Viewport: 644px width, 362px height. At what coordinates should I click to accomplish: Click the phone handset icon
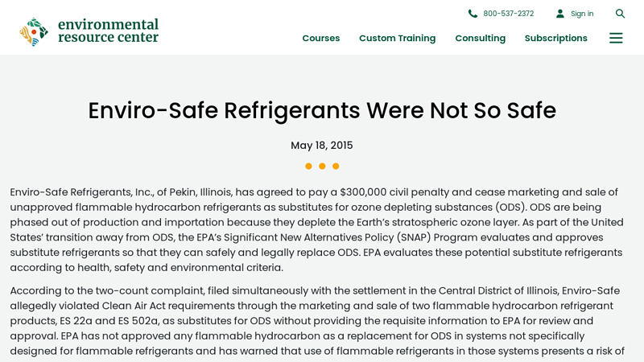473,14
